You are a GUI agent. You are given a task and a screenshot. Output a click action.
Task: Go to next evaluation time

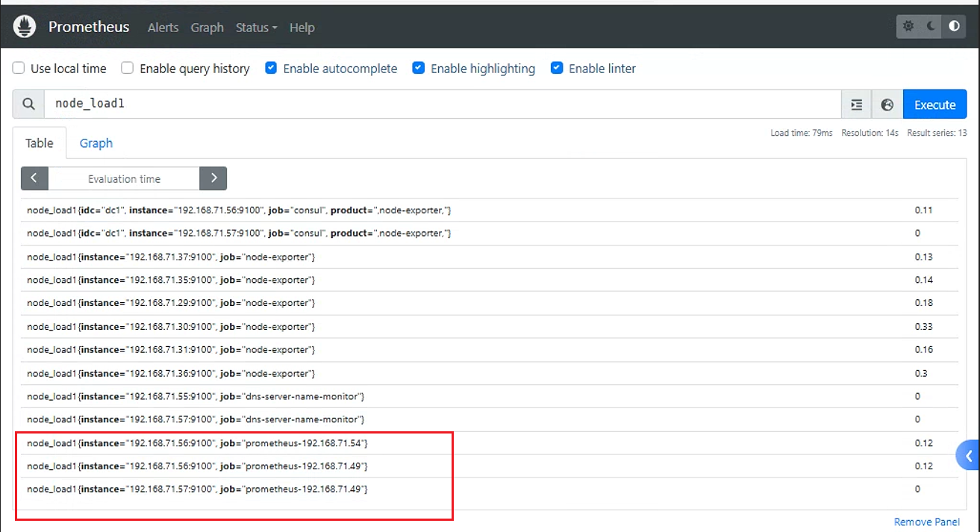pyautogui.click(x=213, y=178)
